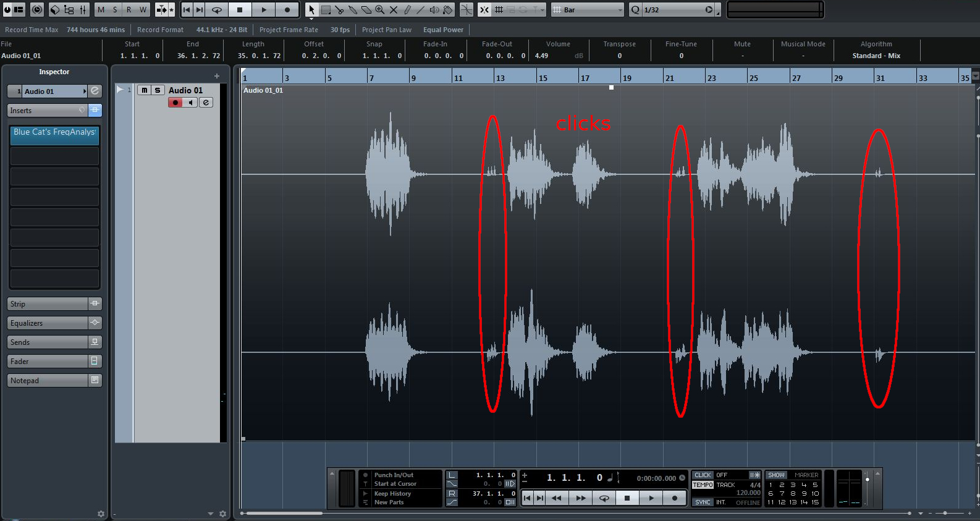Click Rewind in the transport panel
Viewport: 980px width, 521px height.
click(x=557, y=498)
